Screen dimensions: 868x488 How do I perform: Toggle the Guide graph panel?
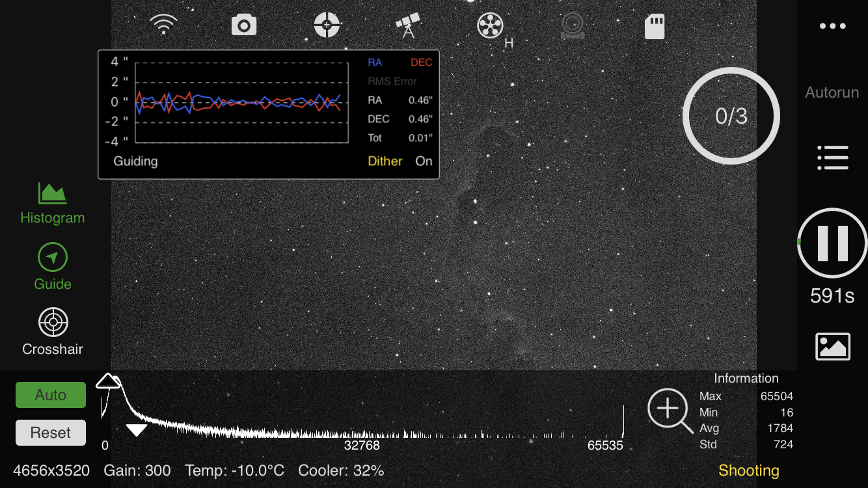tap(53, 267)
